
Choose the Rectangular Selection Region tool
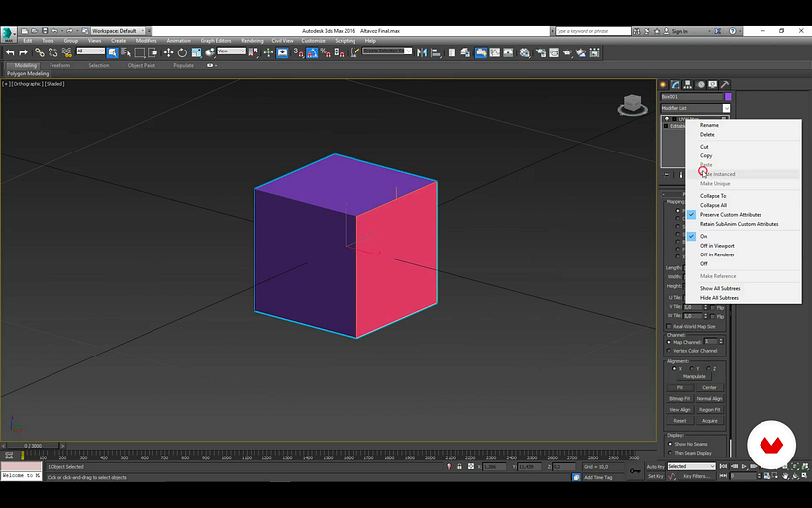[x=140, y=52]
